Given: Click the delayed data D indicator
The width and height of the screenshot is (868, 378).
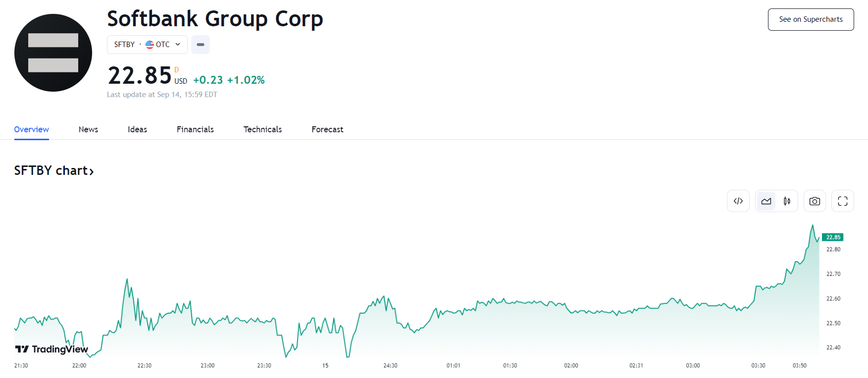Looking at the screenshot, I should (176, 70).
